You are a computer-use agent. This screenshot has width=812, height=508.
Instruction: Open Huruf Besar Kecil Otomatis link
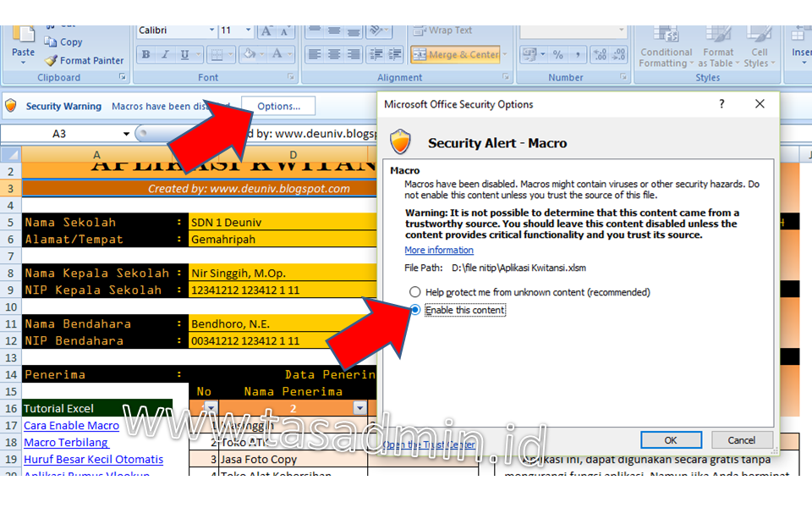[94, 459]
